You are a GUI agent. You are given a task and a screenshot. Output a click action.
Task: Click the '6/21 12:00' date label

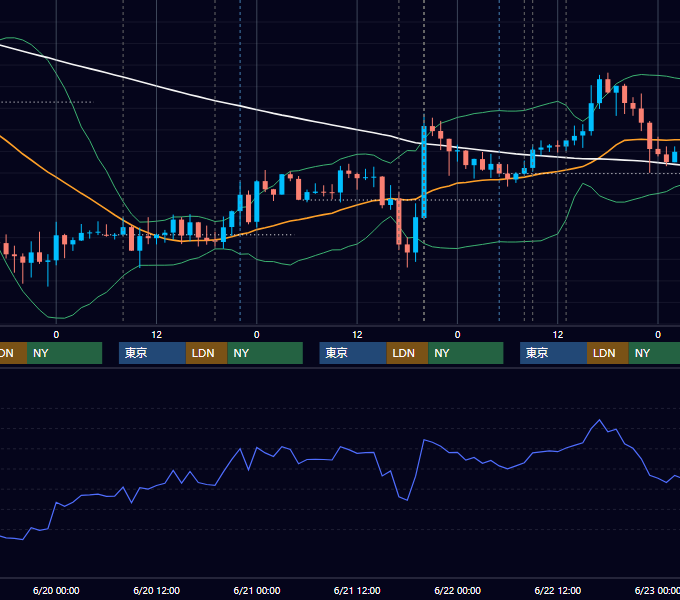pyautogui.click(x=357, y=590)
